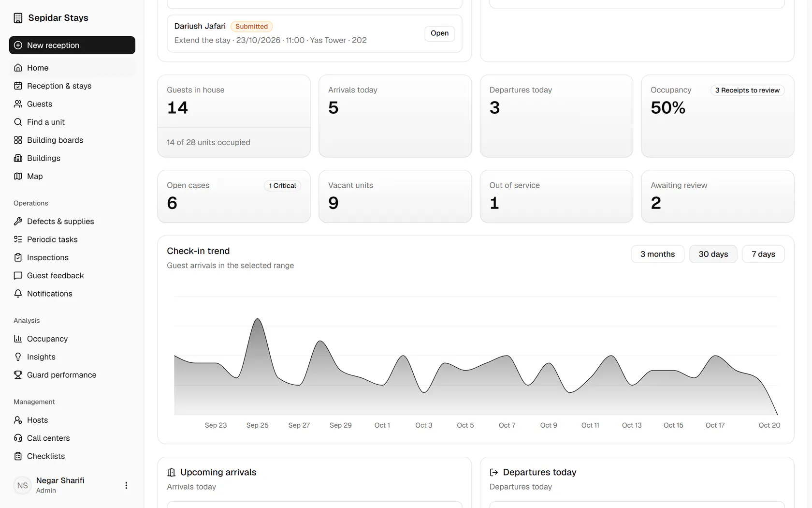Click the Inspections clipboard icon
The width and height of the screenshot is (812, 508).
tap(18, 257)
